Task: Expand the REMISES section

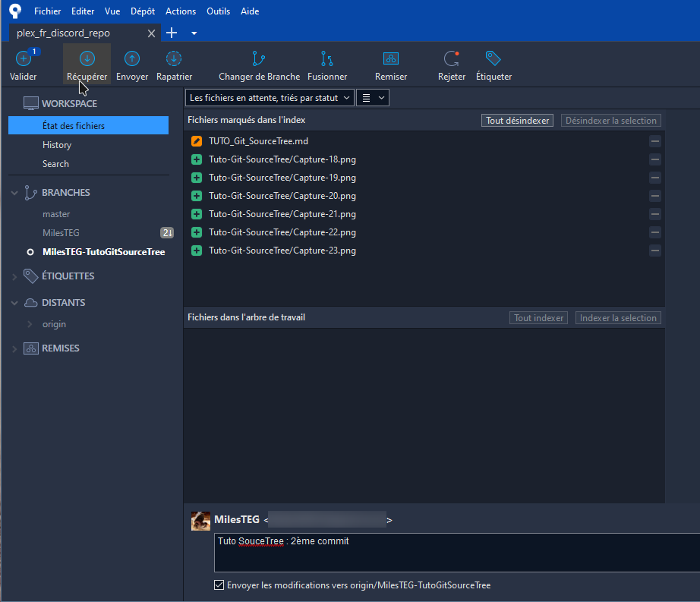Action: point(14,349)
